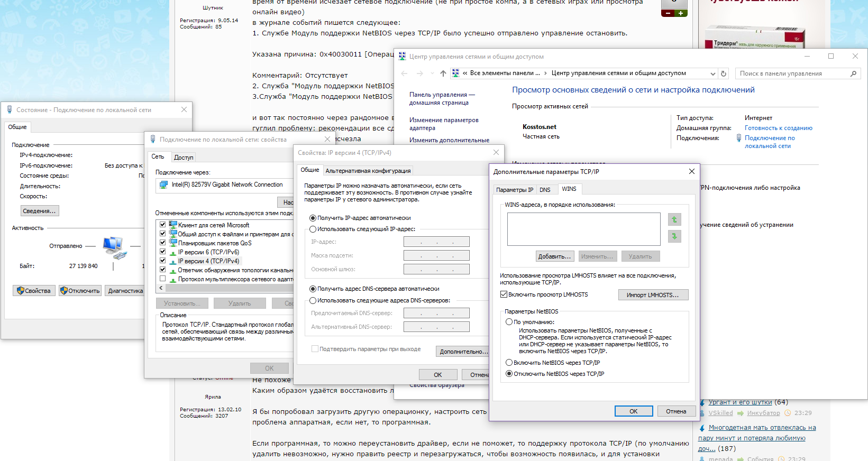Click icon for Общий доступ к файлам и принтерам
Image resolution: width=868 pixels, height=461 pixels.
(x=172, y=234)
